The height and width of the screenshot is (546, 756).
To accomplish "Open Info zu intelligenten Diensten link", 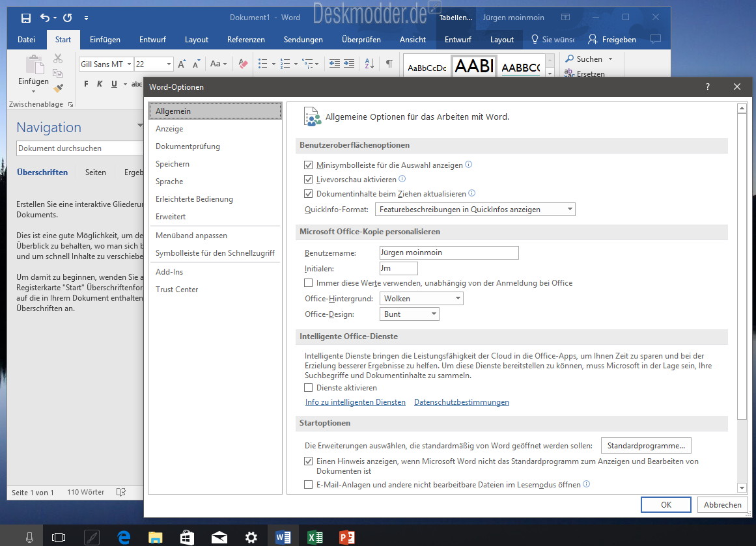I will (x=356, y=402).
